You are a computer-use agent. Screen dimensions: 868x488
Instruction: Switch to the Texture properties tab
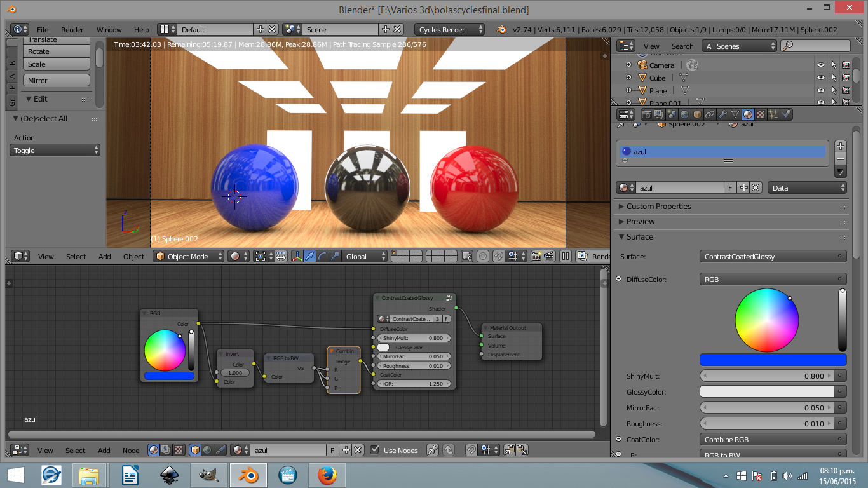[x=761, y=114]
